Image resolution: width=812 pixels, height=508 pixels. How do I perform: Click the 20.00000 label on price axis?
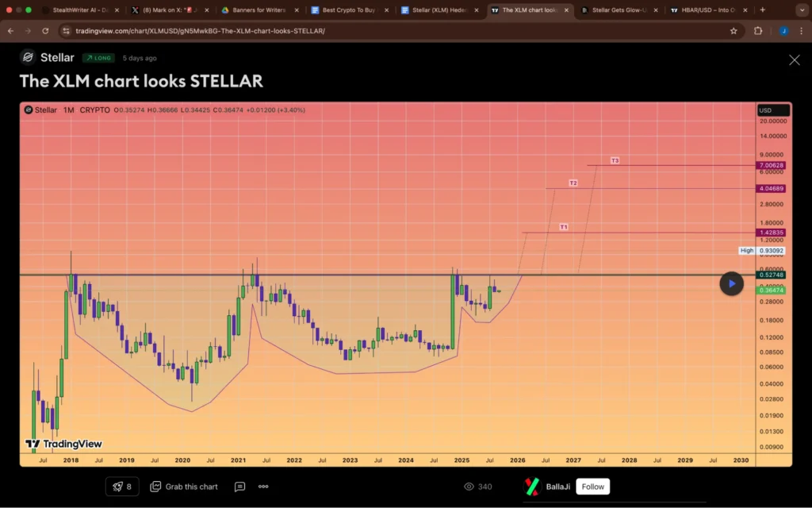773,121
